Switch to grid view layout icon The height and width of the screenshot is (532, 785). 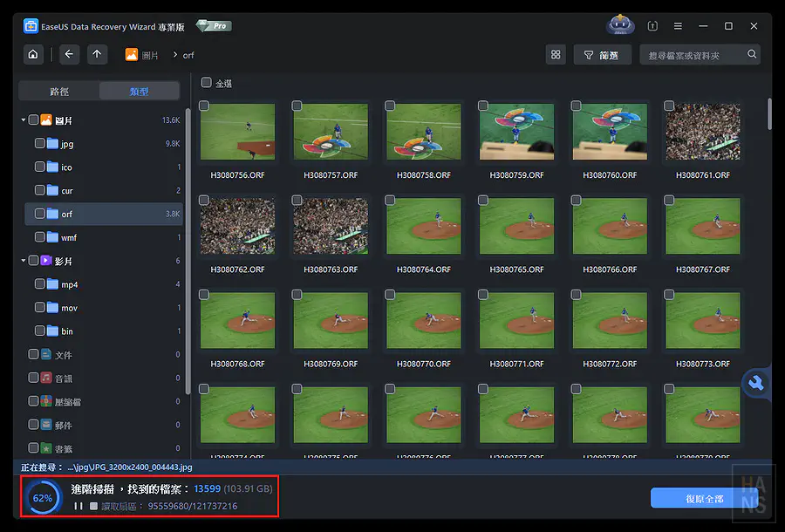click(x=555, y=55)
